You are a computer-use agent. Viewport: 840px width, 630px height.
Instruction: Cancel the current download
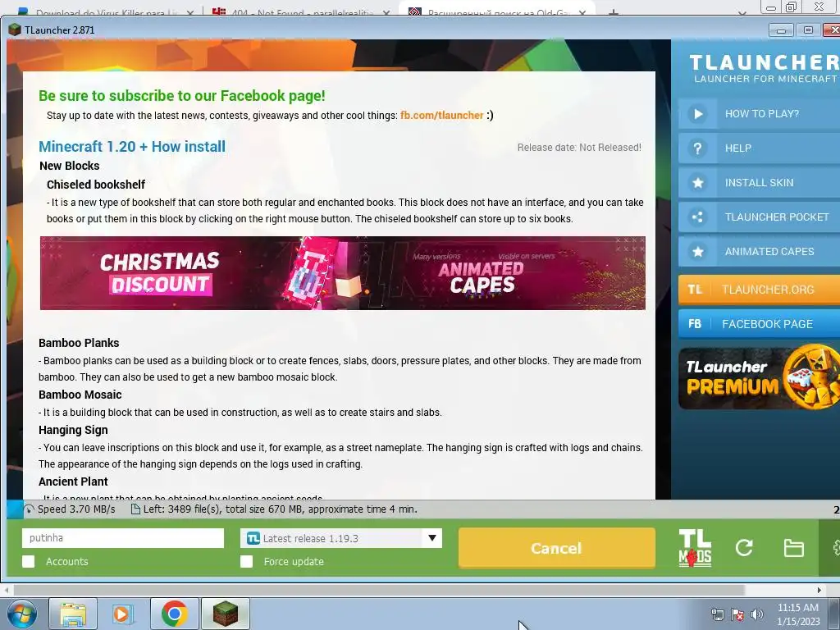(x=557, y=547)
